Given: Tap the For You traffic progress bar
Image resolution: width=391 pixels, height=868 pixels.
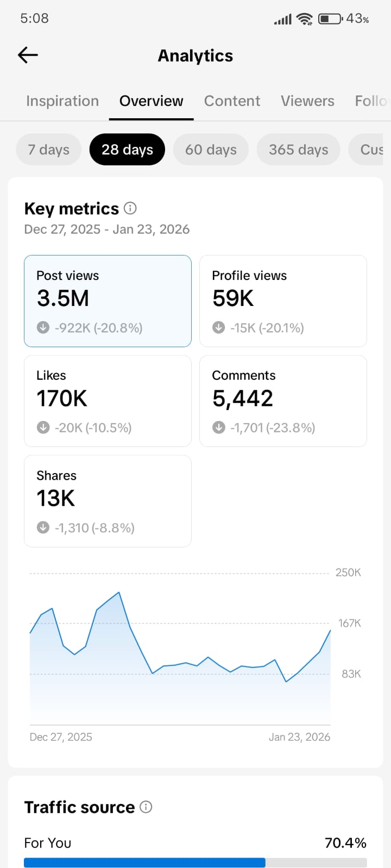Looking at the screenshot, I should point(195,863).
